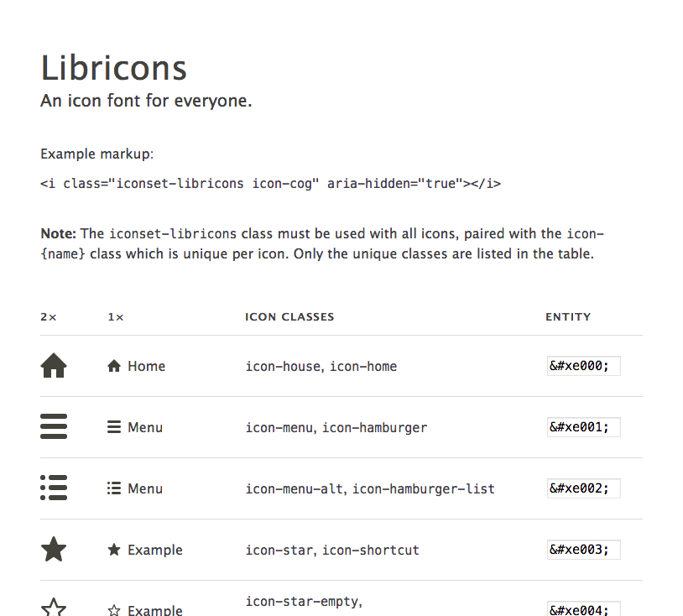Click the large 2× list menu icon
This screenshot has height=616, width=683.
point(54,488)
